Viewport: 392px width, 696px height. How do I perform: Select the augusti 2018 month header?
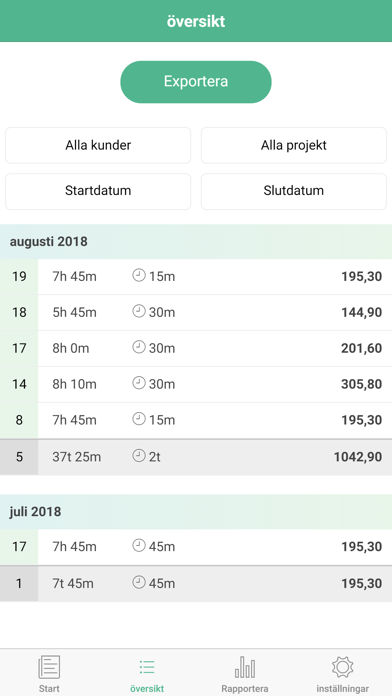(196, 241)
